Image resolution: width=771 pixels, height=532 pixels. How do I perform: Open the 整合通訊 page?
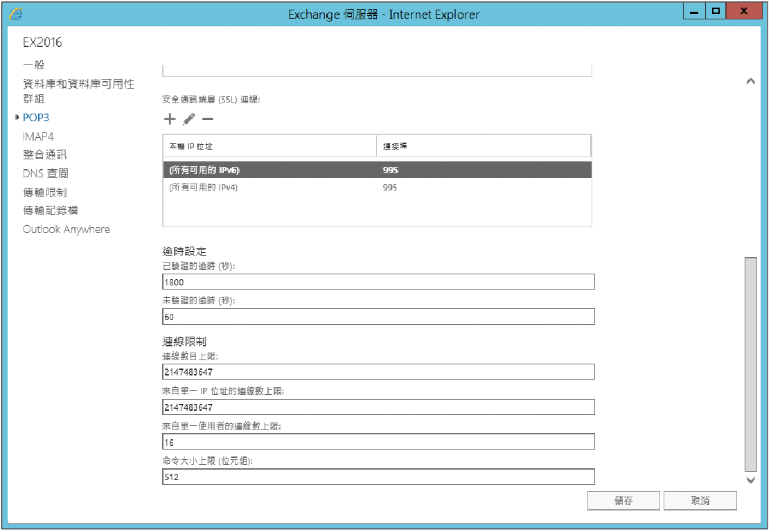(45, 155)
